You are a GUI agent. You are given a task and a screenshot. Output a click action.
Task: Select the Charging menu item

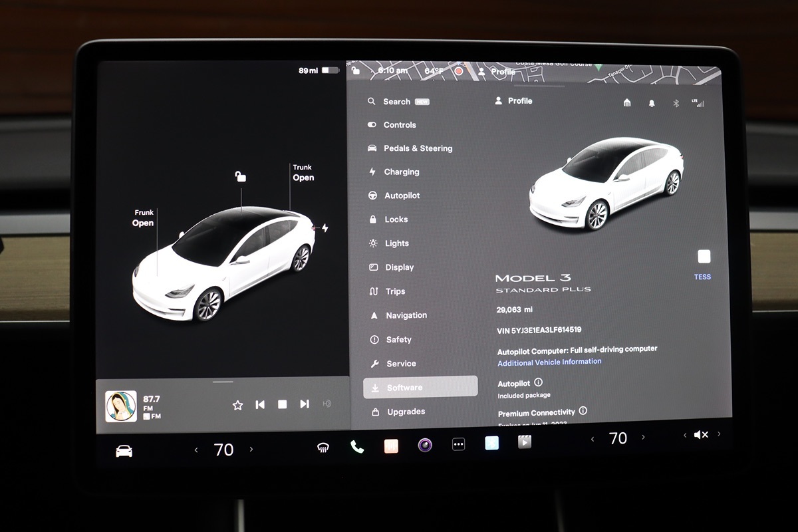click(401, 172)
